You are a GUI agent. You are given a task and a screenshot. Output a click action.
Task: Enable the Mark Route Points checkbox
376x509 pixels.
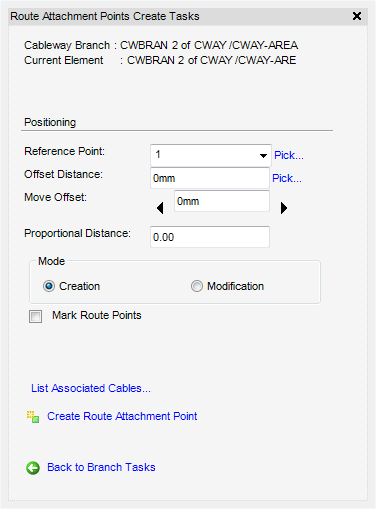click(35, 316)
